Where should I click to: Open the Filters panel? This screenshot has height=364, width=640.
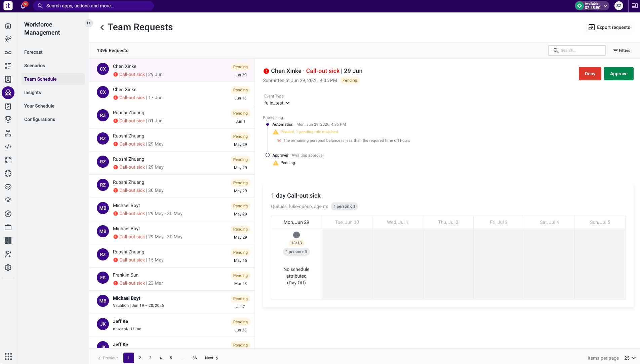[622, 50]
